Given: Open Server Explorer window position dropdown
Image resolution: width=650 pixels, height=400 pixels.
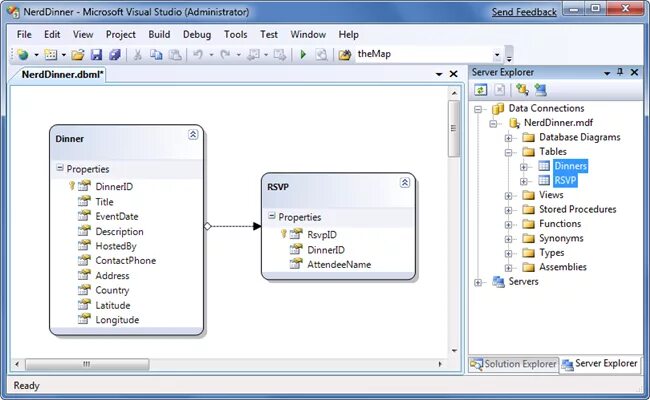Looking at the screenshot, I should pyautogui.click(x=607, y=73).
